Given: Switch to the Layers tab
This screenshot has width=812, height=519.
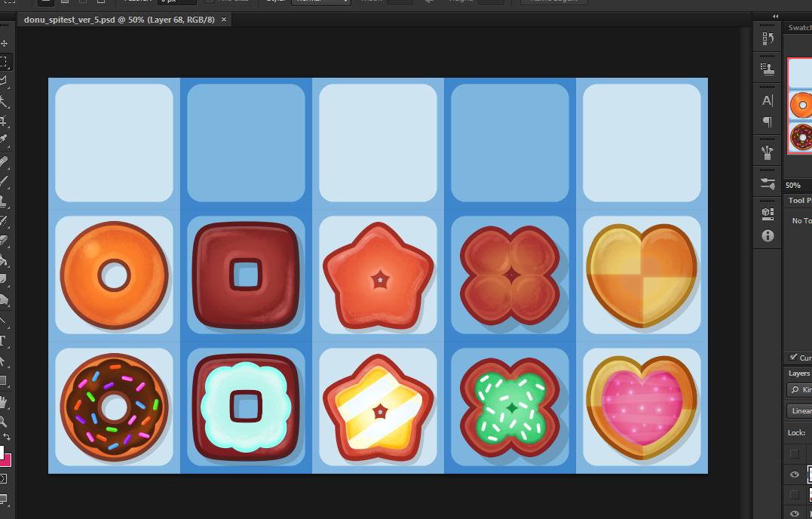Looking at the screenshot, I should pos(799,373).
